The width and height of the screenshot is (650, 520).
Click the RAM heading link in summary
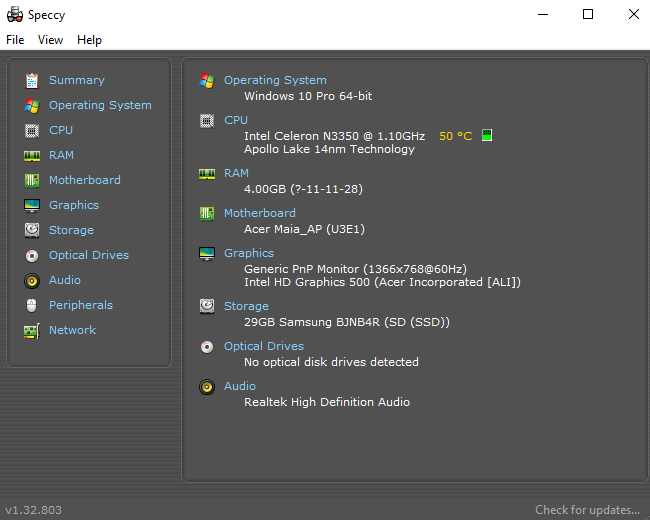pyautogui.click(x=236, y=173)
